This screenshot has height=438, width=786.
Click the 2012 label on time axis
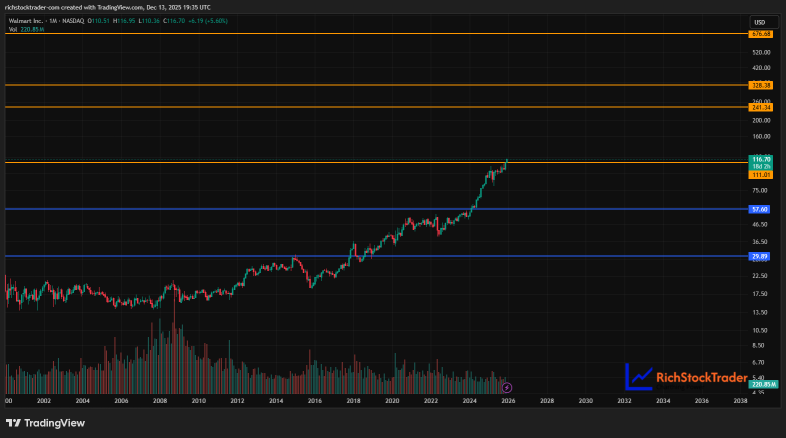click(237, 401)
